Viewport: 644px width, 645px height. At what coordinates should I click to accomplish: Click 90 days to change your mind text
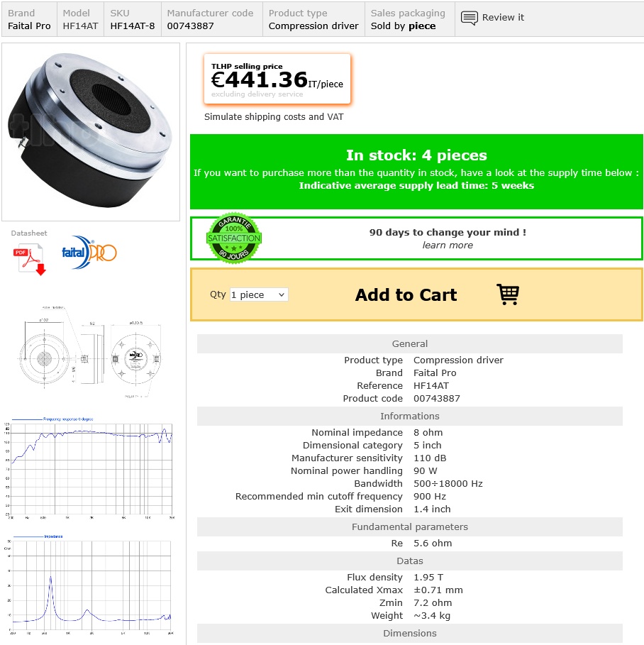point(448,233)
